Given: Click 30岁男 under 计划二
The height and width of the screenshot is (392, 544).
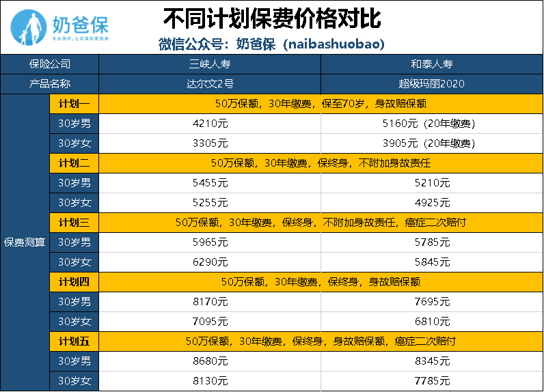Looking at the screenshot, I should point(74,182).
